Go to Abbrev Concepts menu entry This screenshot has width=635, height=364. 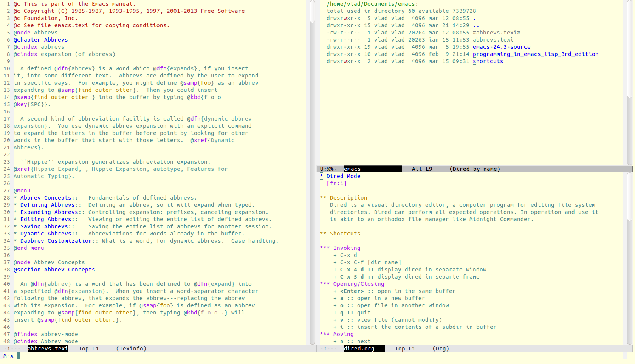[46, 198]
